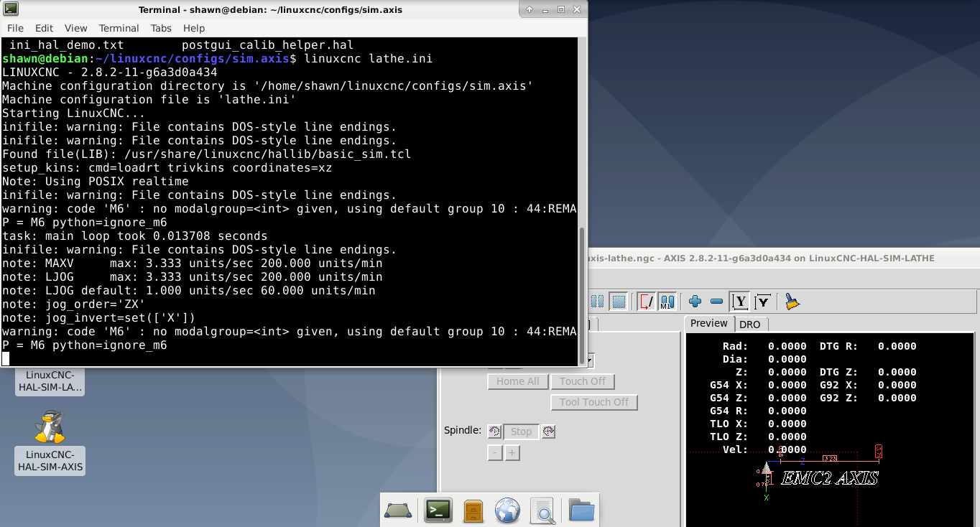Open the folder icon in bottom panel
980x527 pixels.
pyautogui.click(x=582, y=510)
